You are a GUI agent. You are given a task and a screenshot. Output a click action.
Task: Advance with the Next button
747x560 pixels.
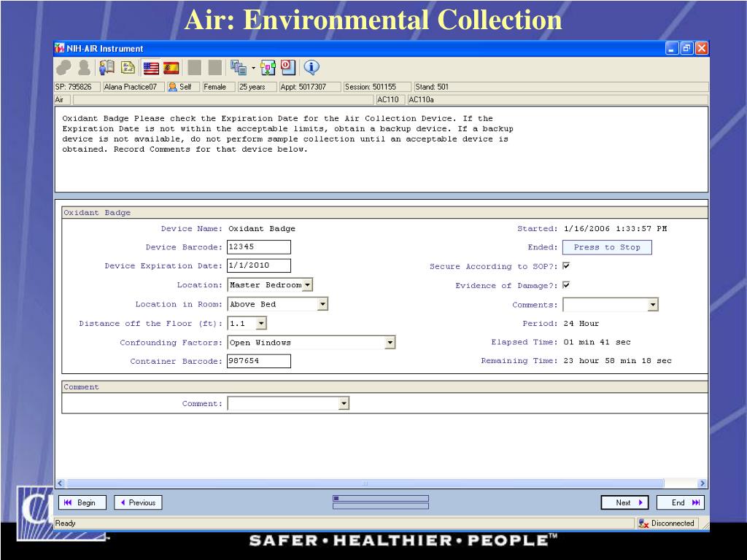(624, 502)
